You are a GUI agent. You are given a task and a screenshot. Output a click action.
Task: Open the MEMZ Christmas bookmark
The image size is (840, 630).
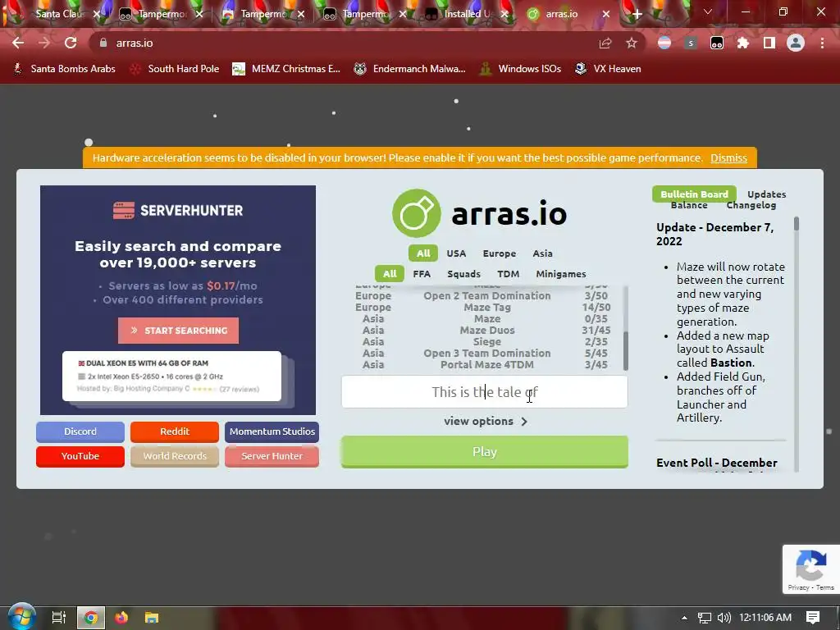pyautogui.click(x=286, y=69)
